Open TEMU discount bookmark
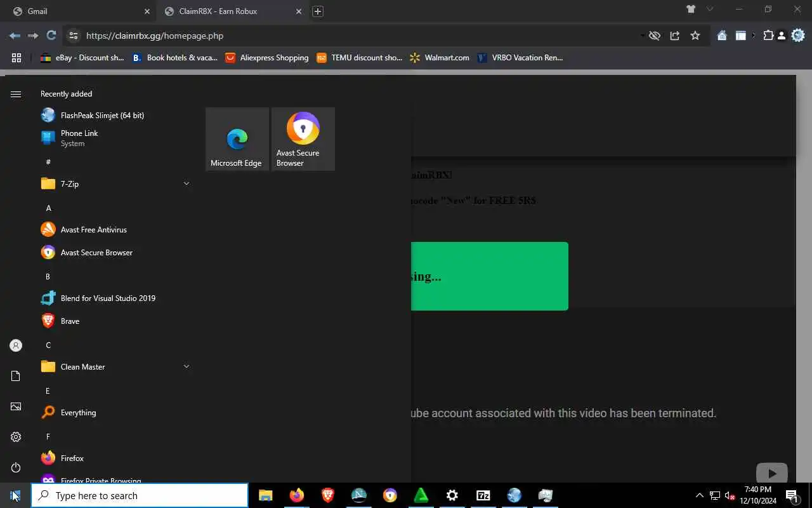This screenshot has width=812, height=508. pos(359,58)
